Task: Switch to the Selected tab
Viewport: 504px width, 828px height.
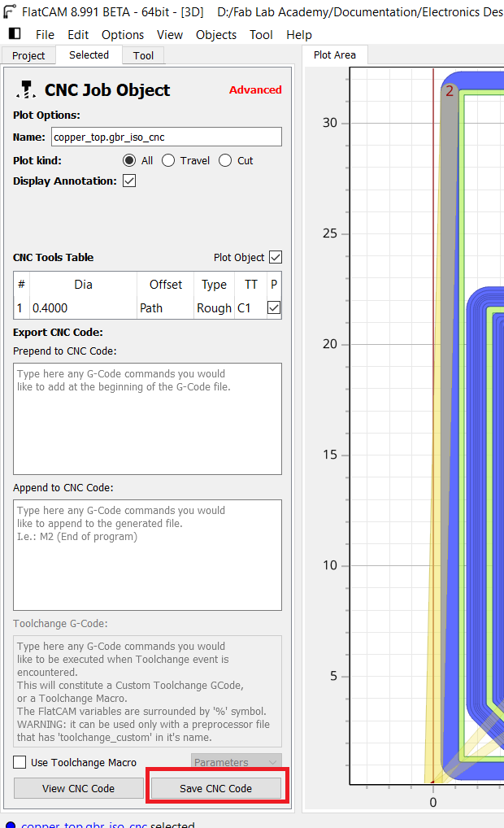Action: pos(89,55)
